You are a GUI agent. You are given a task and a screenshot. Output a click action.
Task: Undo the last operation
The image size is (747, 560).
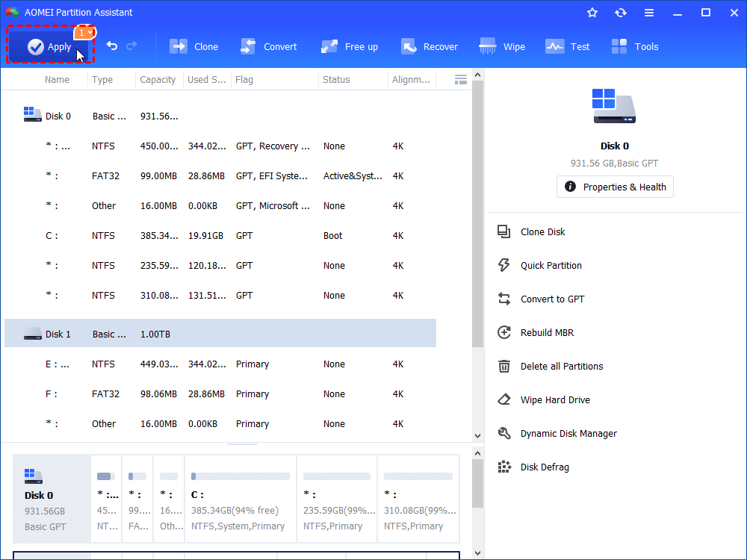pos(112,46)
